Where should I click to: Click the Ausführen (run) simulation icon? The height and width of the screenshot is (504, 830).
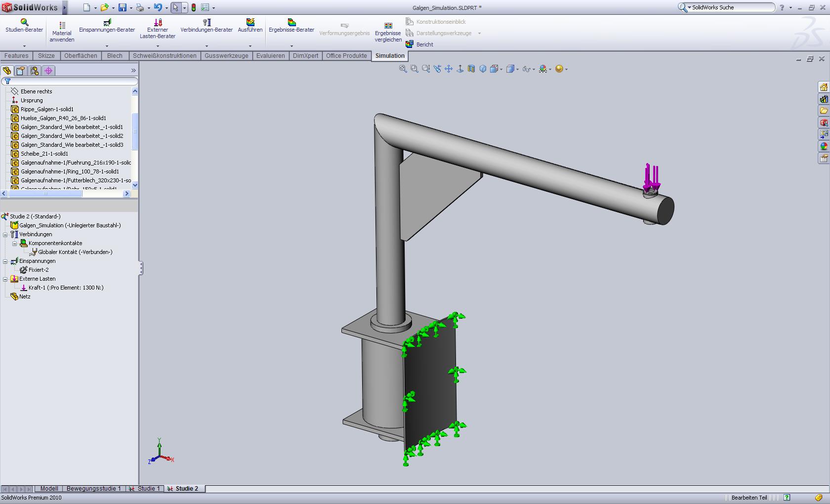250,23
